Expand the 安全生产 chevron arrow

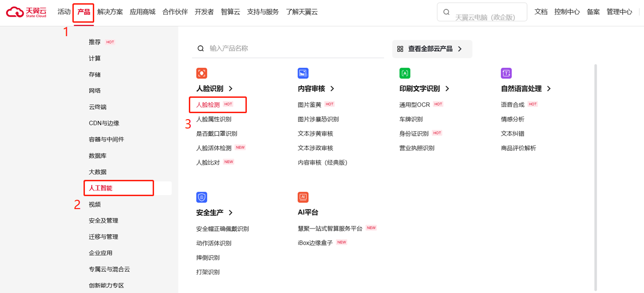pyautogui.click(x=231, y=213)
